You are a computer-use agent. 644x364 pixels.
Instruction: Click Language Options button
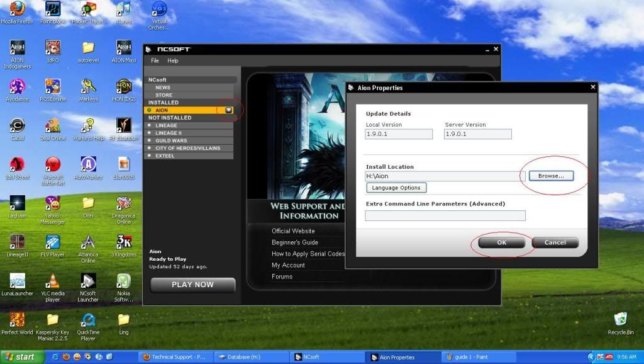396,188
